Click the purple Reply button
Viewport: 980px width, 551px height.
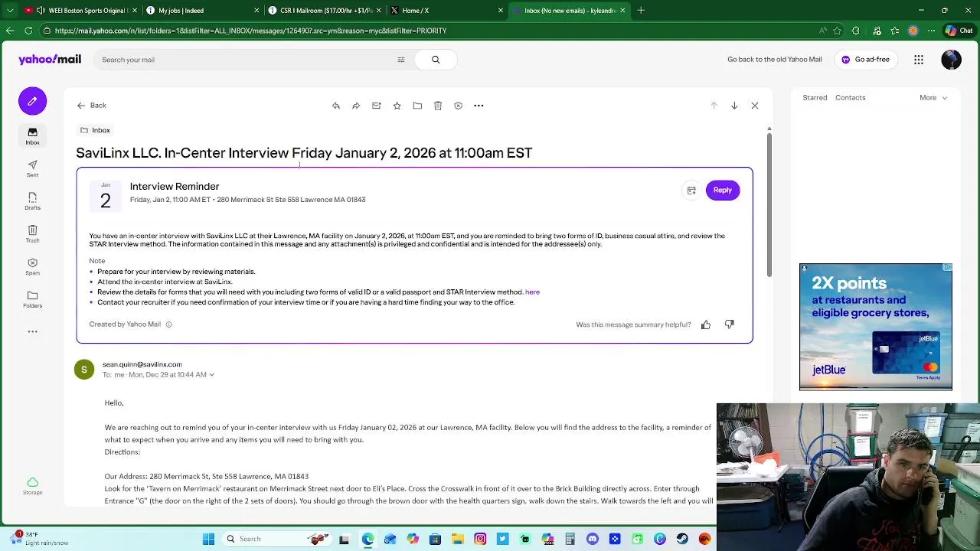723,190
